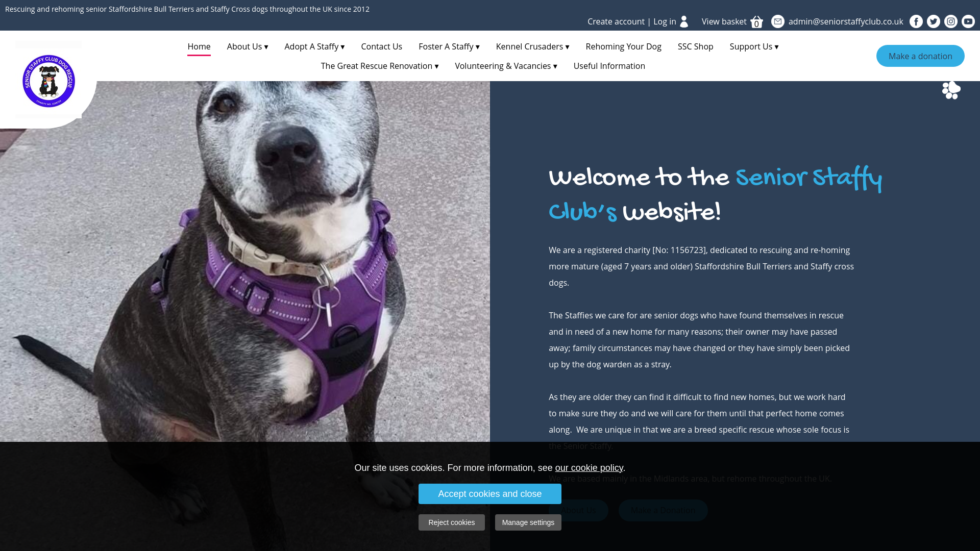Open Manage settings for cookies

pyautogui.click(x=528, y=522)
